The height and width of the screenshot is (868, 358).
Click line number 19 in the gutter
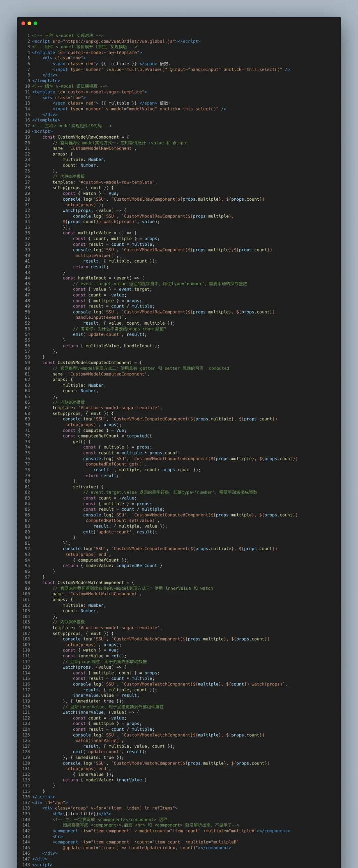pyautogui.click(x=27, y=137)
